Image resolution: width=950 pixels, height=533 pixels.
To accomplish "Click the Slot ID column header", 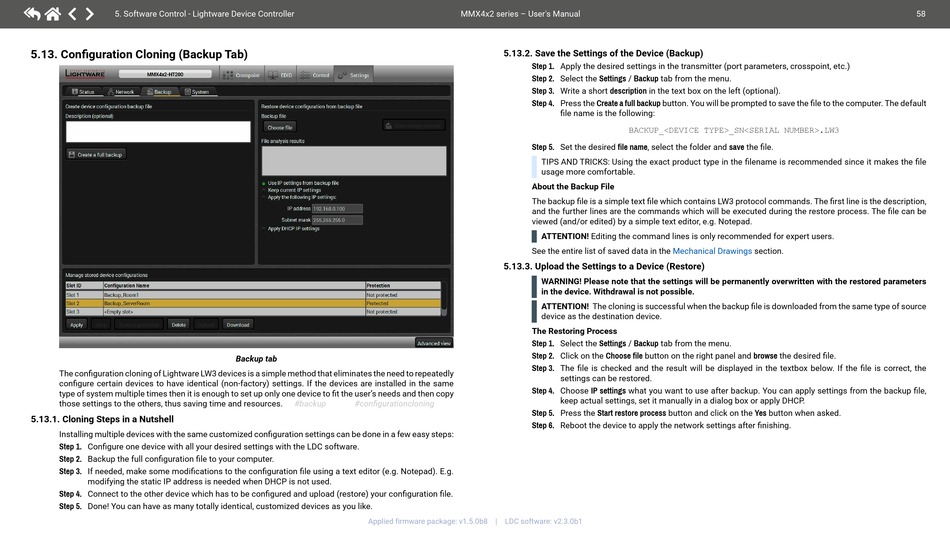I will tap(84, 285).
